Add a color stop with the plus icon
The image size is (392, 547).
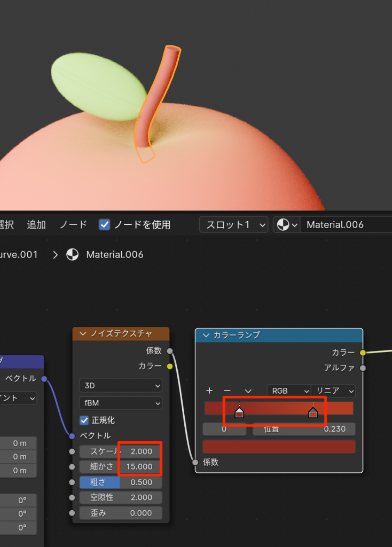point(209,391)
